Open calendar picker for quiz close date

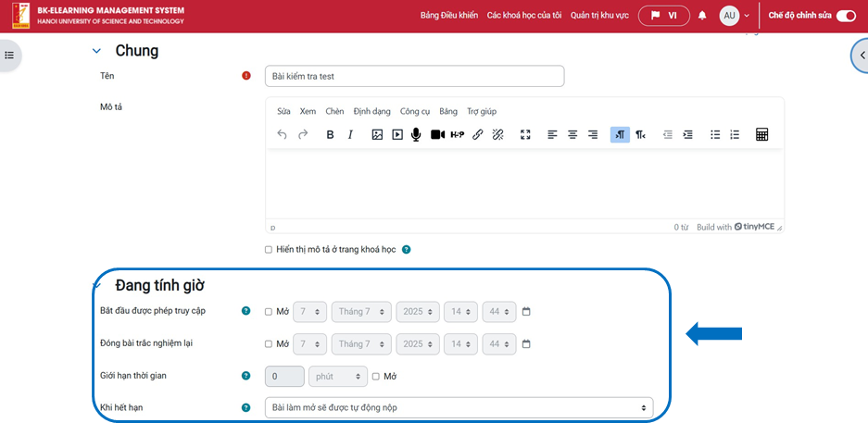pos(526,344)
